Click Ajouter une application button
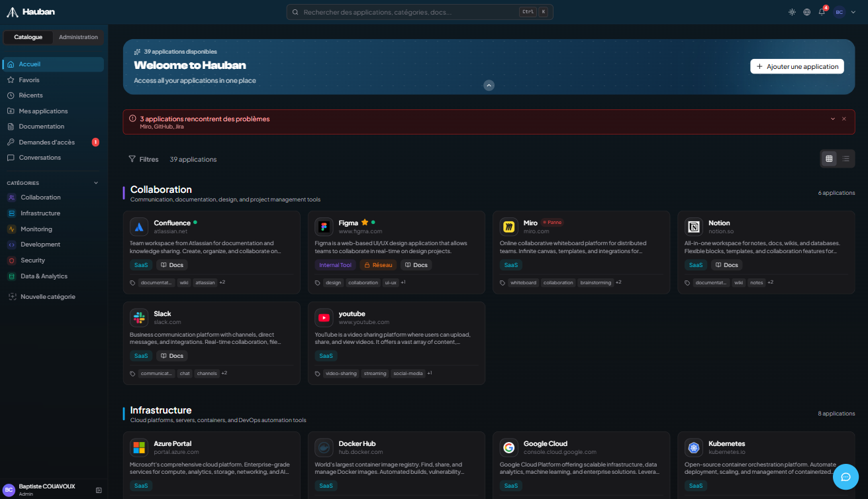868x499 pixels. (x=797, y=66)
